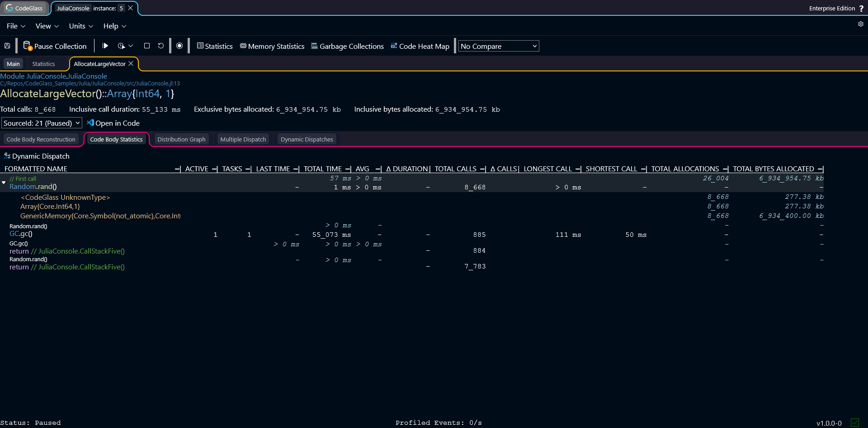Switch to the CodeGlass home tab
The height and width of the screenshot is (428, 868).
[24, 8]
